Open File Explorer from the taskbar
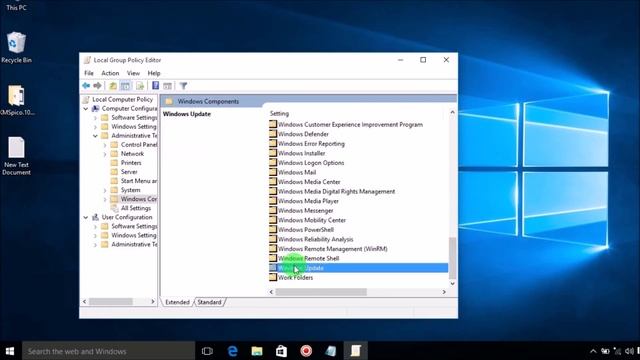 pyautogui.click(x=257, y=351)
